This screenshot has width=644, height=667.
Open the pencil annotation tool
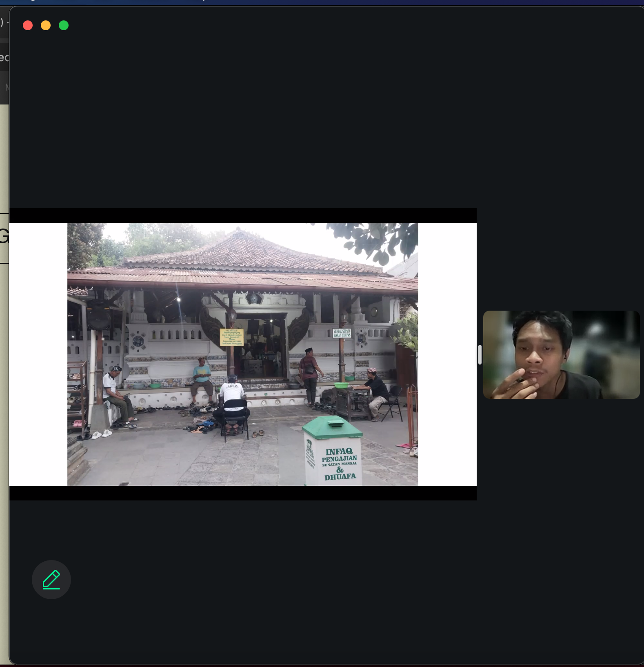[51, 579]
